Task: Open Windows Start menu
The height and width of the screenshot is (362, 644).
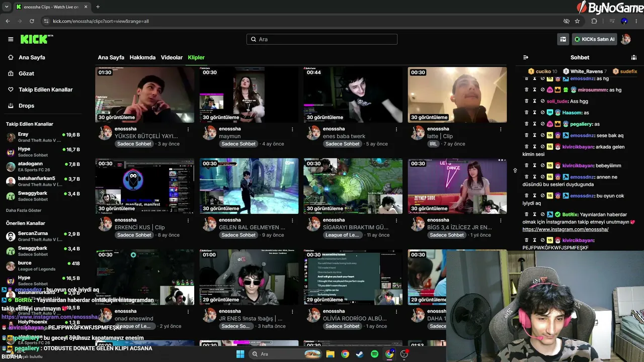Action: [240, 354]
